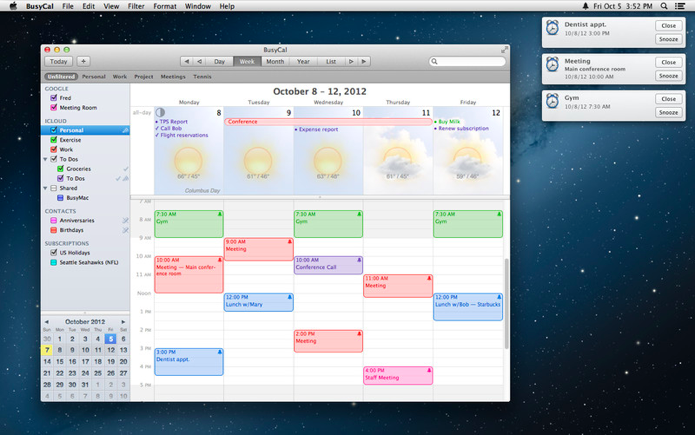The image size is (695, 435).
Task: Click alarm clock icon on Meeting alert
Action: (552, 65)
